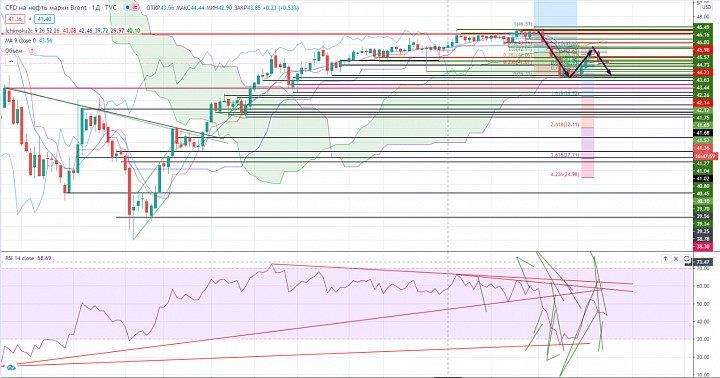Image resolution: width=720 pixels, height=378 pixels.
Task: Open the USD currency selector
Action: [706, 7]
